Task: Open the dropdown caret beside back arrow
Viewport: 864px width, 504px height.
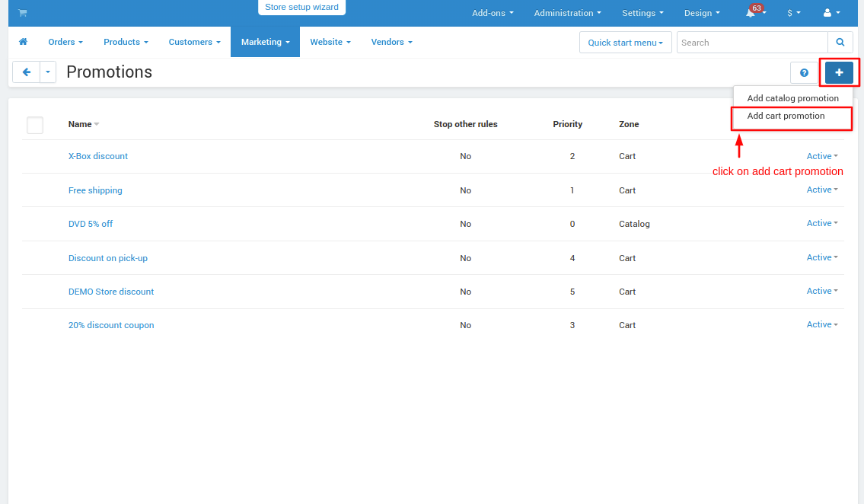Action: tap(48, 72)
